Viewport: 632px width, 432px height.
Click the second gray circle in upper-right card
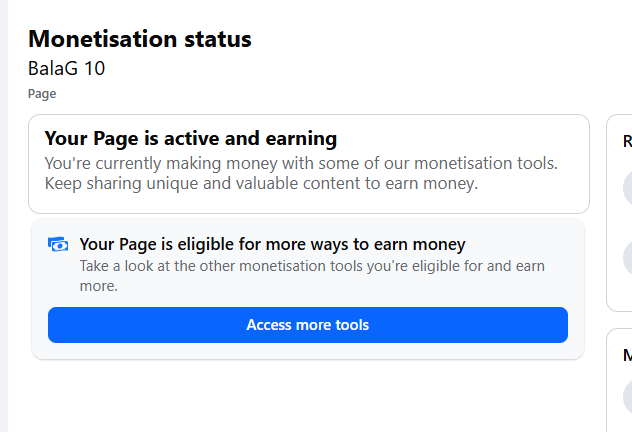point(627,256)
